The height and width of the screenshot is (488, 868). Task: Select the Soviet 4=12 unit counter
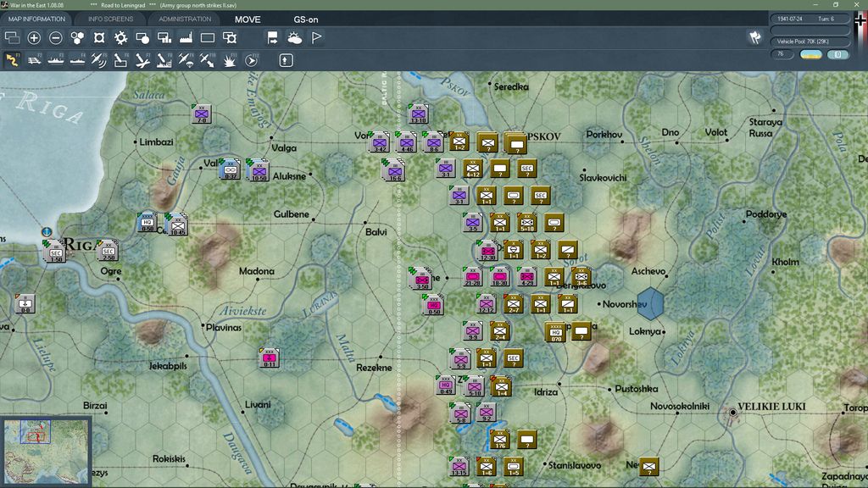[x=472, y=169]
